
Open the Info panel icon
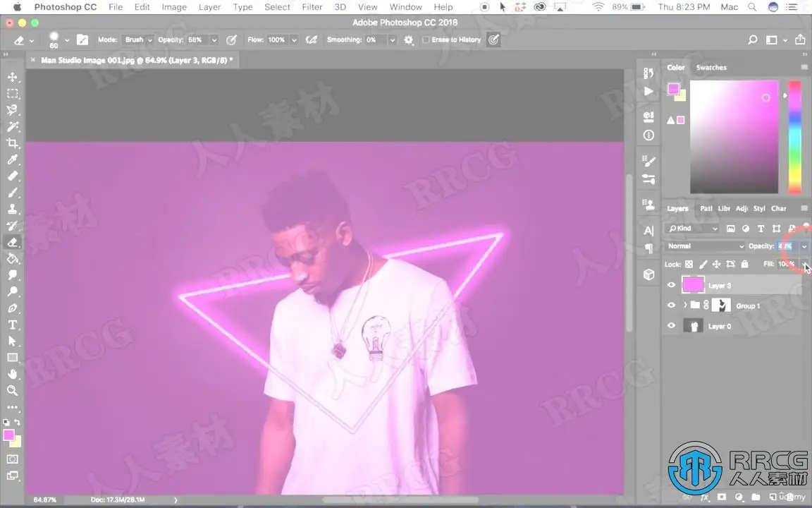[648, 135]
